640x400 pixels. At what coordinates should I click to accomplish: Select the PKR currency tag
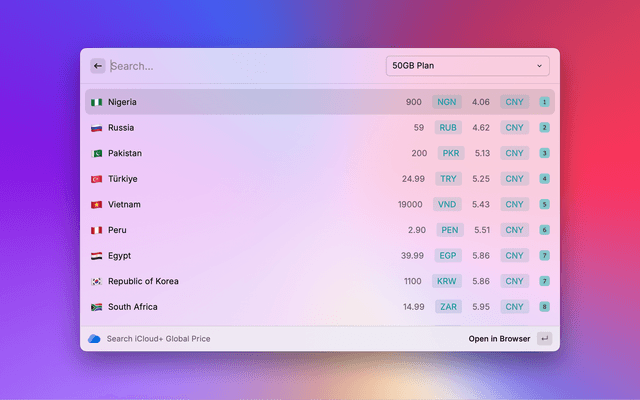click(450, 154)
